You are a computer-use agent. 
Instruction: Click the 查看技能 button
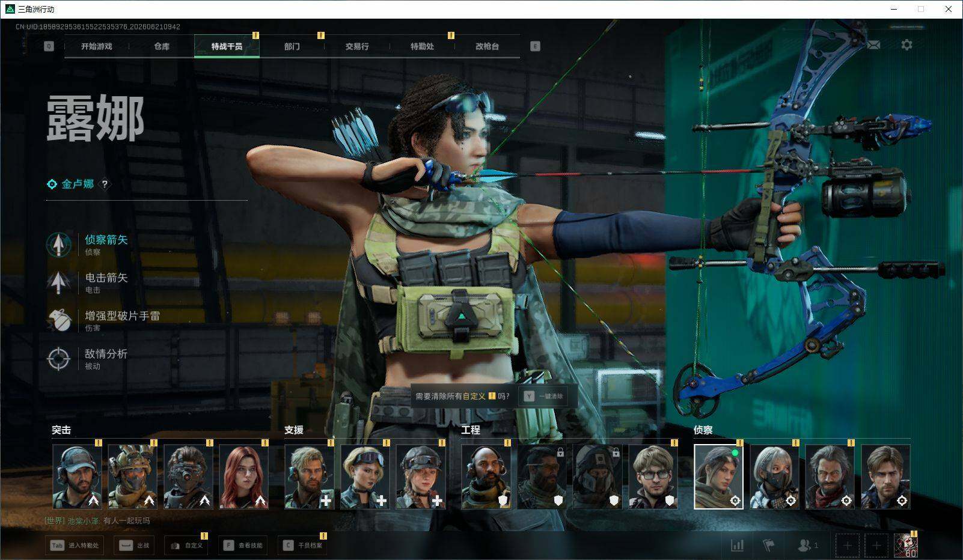243,546
